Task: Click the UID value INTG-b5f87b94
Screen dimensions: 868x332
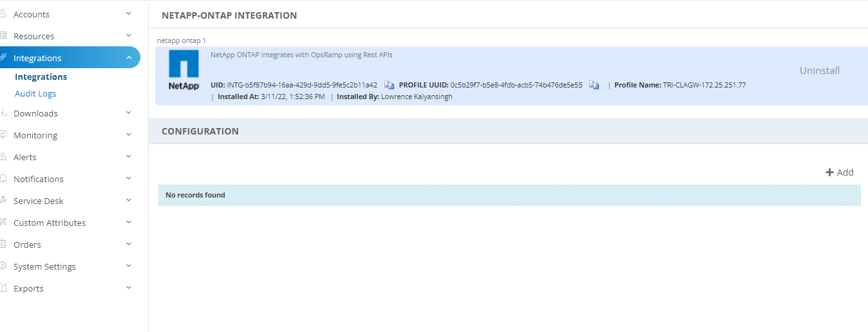Action: [302, 85]
